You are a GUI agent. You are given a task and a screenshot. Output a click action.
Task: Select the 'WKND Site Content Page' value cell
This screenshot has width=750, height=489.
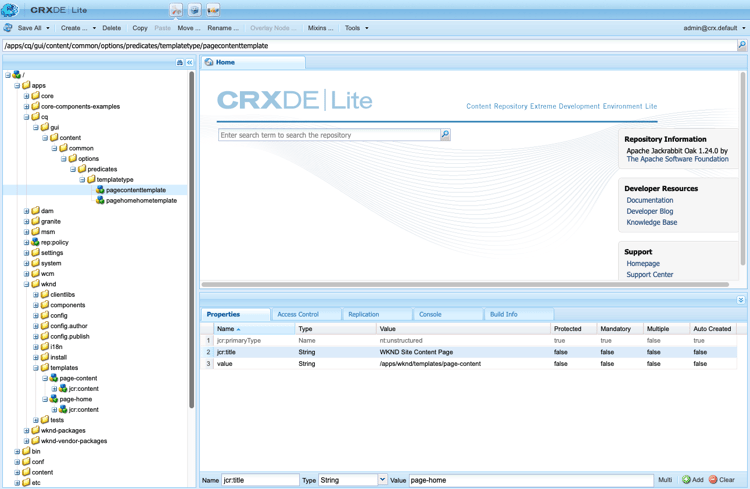[463, 352]
